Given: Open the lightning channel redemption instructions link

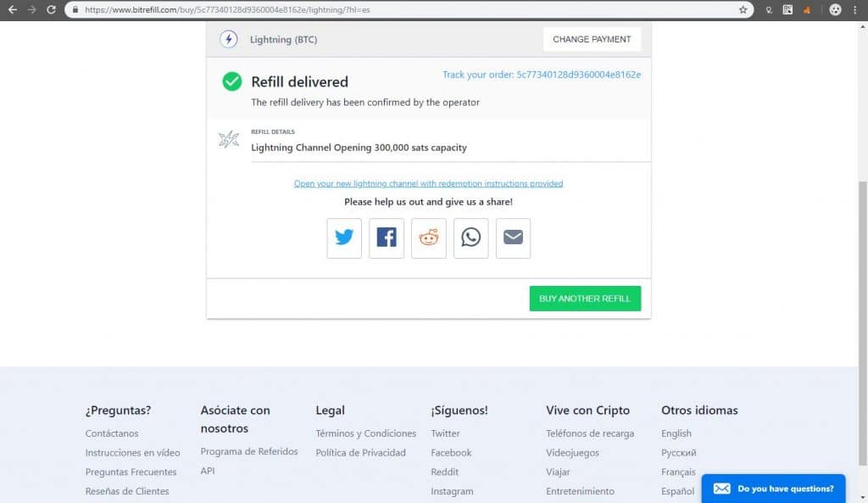Looking at the screenshot, I should [428, 183].
